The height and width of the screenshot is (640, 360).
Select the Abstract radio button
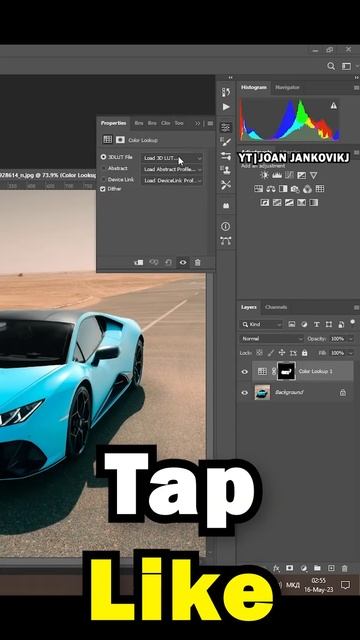[103, 168]
